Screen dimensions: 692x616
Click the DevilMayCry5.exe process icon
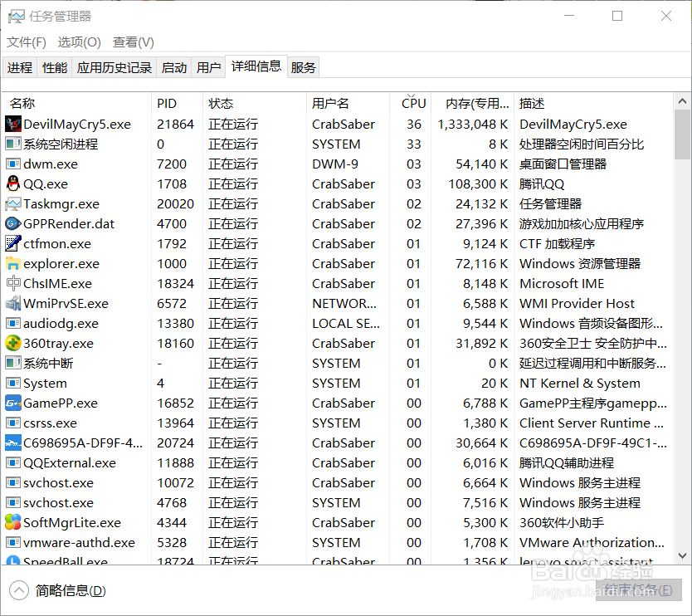click(12, 124)
